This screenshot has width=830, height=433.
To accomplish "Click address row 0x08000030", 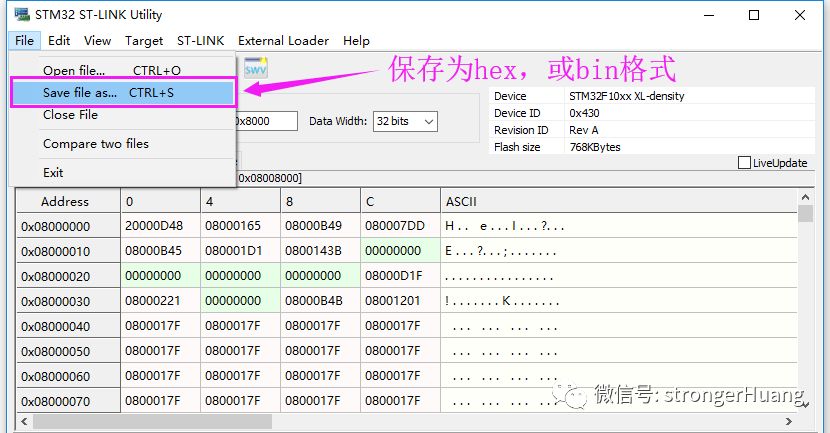I will pyautogui.click(x=68, y=301).
